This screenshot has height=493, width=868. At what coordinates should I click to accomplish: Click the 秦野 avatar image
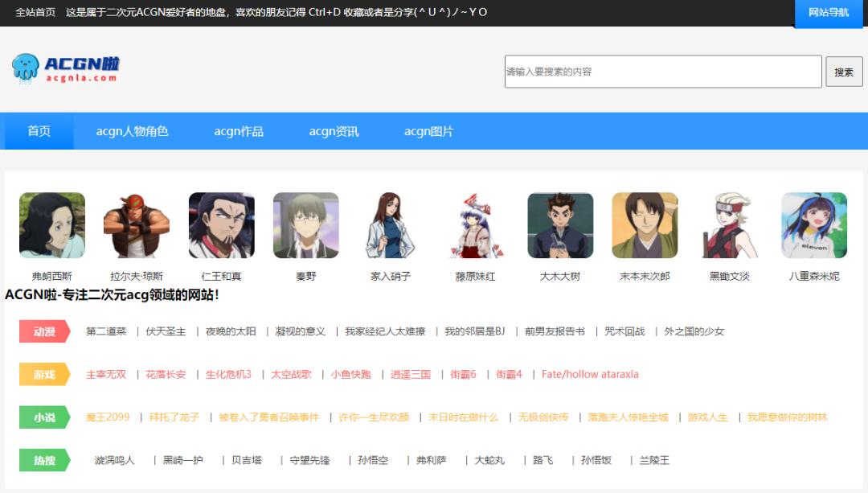tap(305, 225)
